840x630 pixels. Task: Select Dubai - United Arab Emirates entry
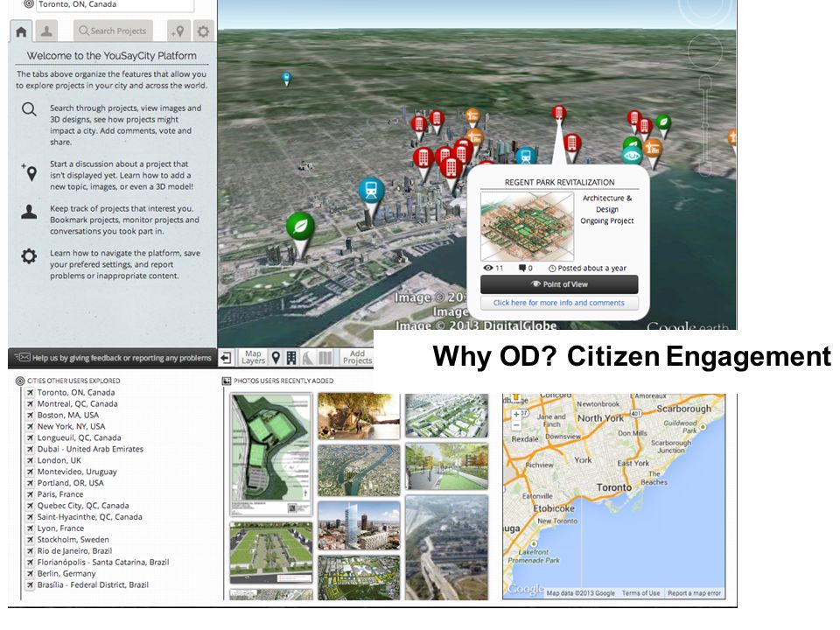click(x=90, y=449)
